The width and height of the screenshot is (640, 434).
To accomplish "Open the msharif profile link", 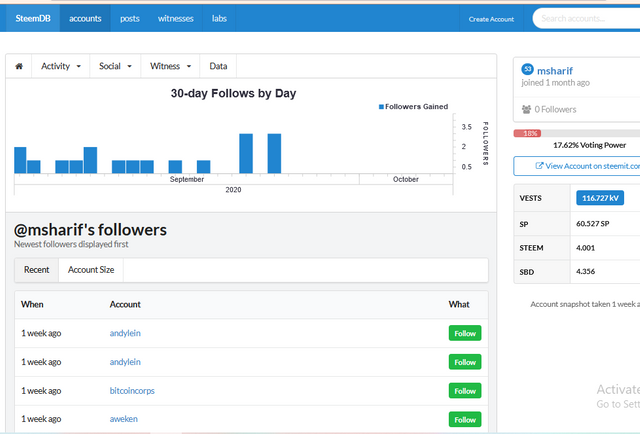I will 555,71.
